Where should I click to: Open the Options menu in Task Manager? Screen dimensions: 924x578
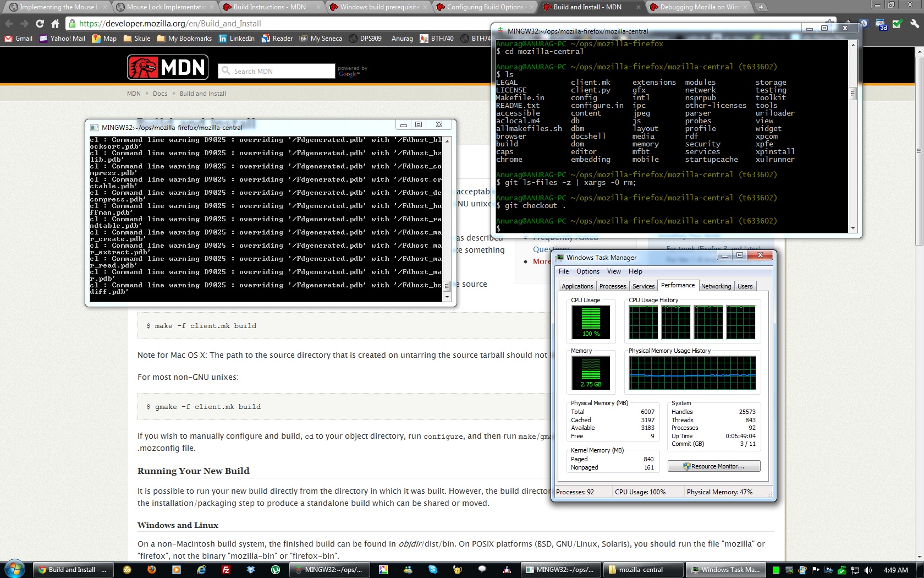pyautogui.click(x=588, y=271)
